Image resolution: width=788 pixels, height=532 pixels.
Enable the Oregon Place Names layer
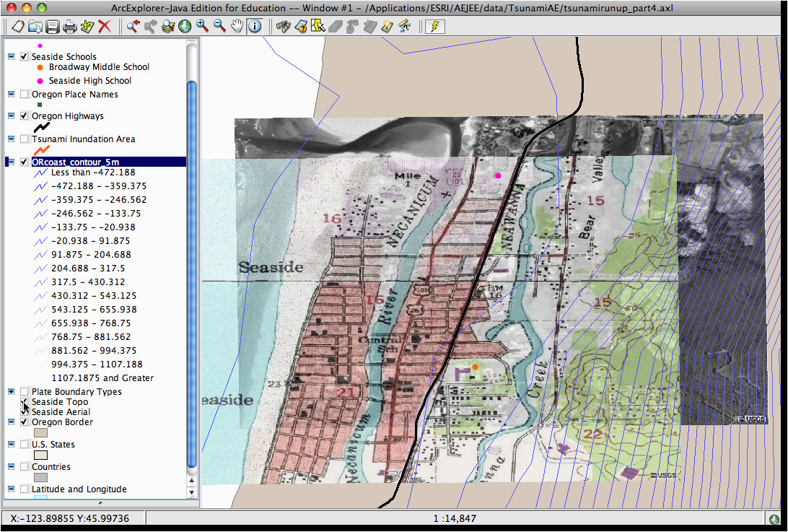24,94
